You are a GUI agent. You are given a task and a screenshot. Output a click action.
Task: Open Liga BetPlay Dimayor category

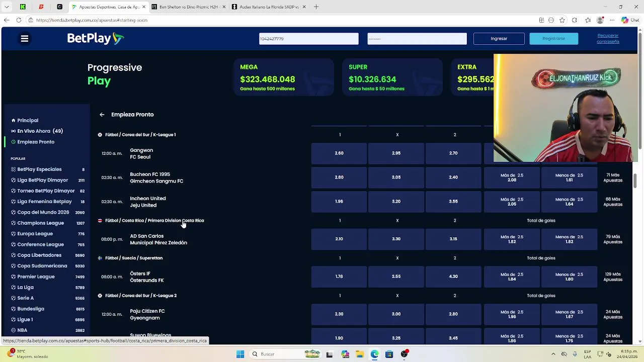(43, 180)
